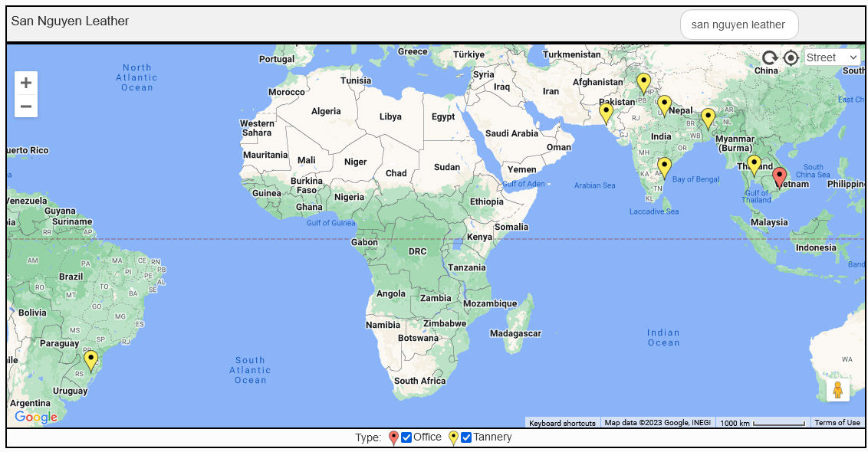Click the san nguyen leather search field

pyautogui.click(x=738, y=25)
